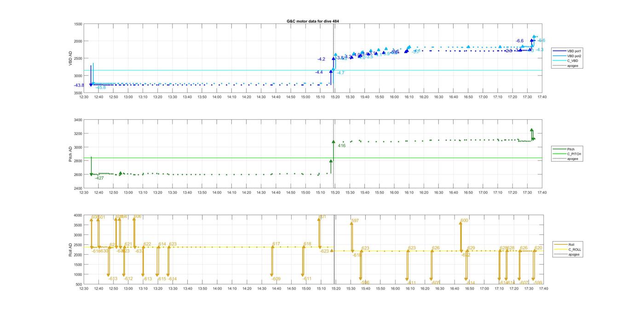The width and height of the screenshot is (644, 319).
Task: Click the dark blue "-6.6" data label
Action: [x=519, y=41]
